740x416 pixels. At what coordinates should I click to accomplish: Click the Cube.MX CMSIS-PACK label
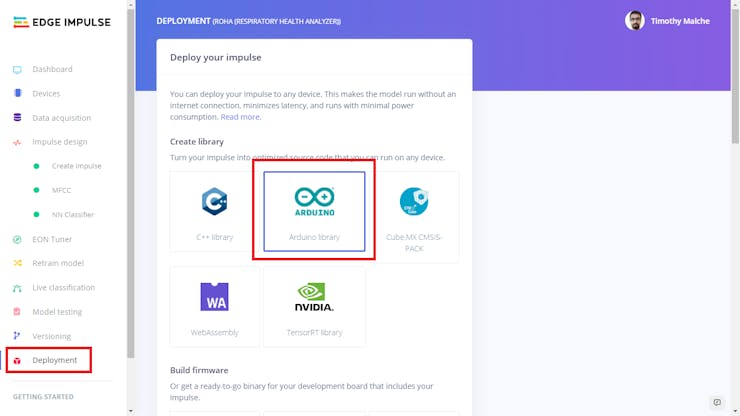pyautogui.click(x=414, y=243)
